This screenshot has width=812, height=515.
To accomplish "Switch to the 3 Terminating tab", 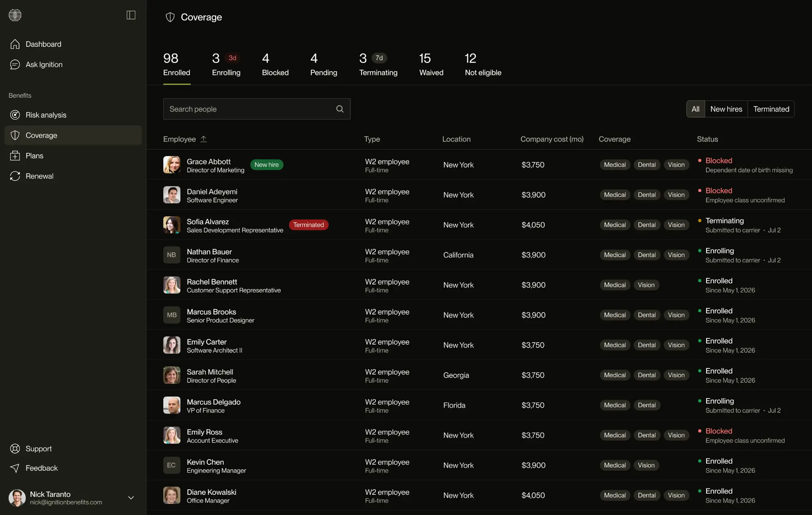I will point(378,65).
